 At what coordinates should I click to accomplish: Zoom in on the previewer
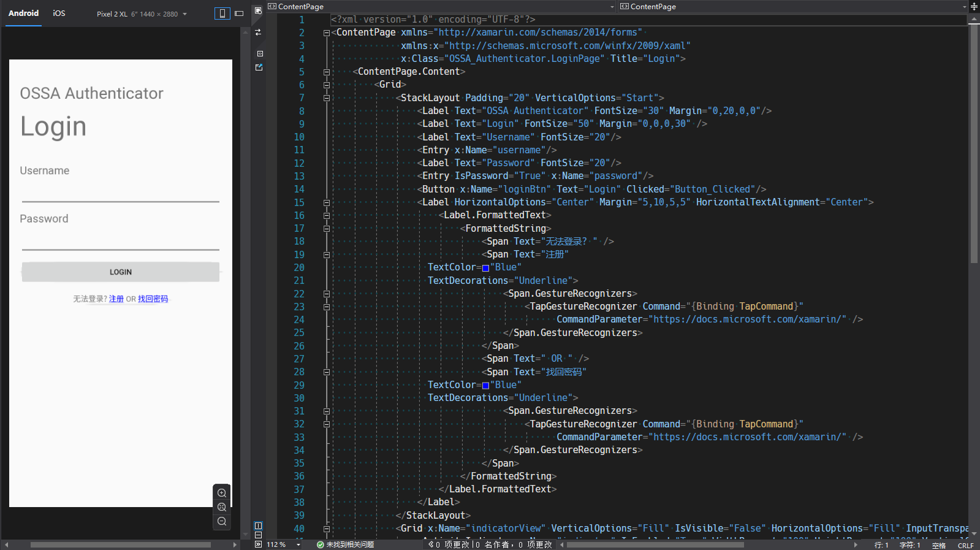(x=222, y=493)
